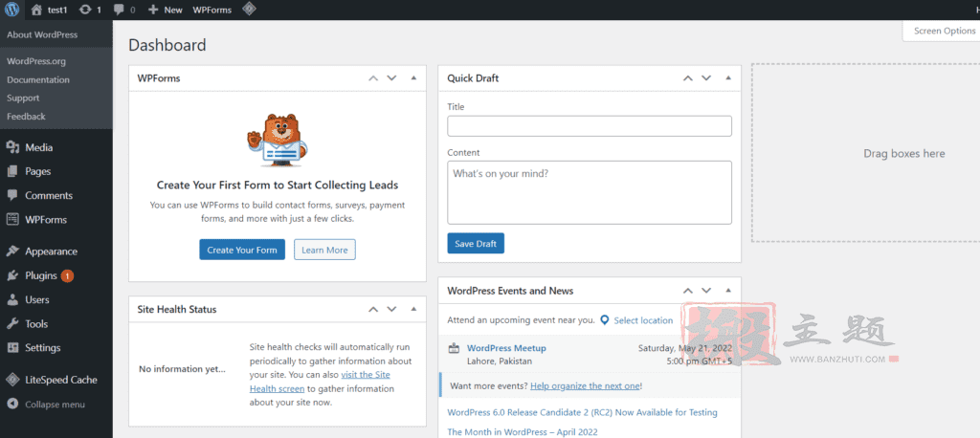Click the Collapse menu text
980x438 pixels.
55,405
